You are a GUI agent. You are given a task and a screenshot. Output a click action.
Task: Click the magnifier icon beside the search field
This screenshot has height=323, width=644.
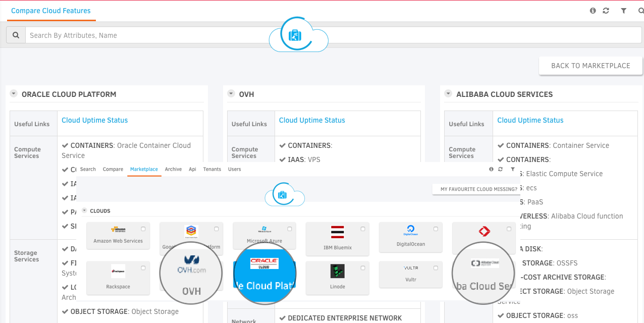[x=16, y=35]
